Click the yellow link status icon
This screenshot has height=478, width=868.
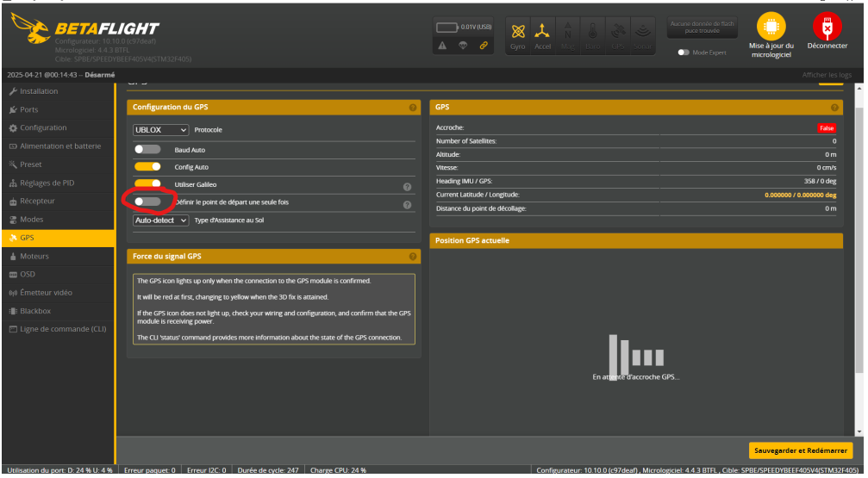(x=484, y=46)
